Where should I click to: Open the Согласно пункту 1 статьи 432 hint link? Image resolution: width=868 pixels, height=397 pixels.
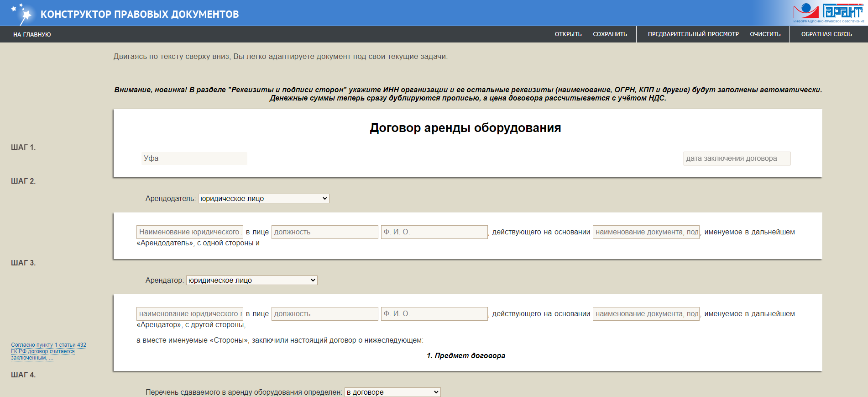point(48,351)
